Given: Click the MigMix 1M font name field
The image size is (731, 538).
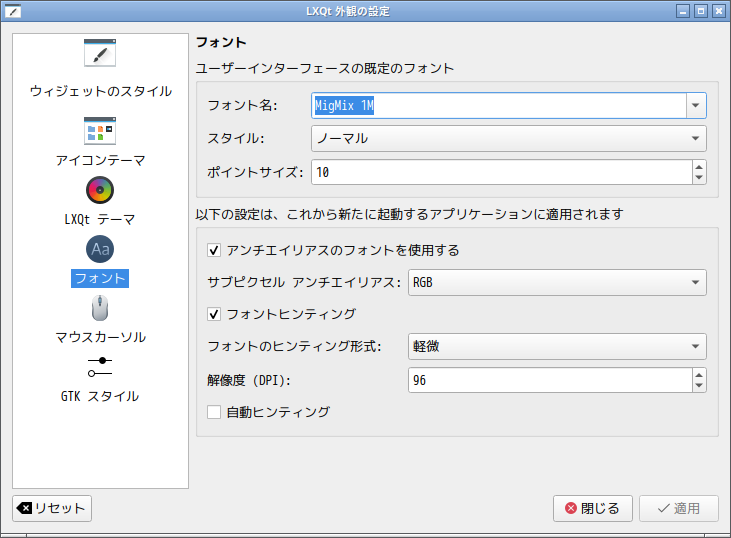Looking at the screenshot, I should [499, 105].
